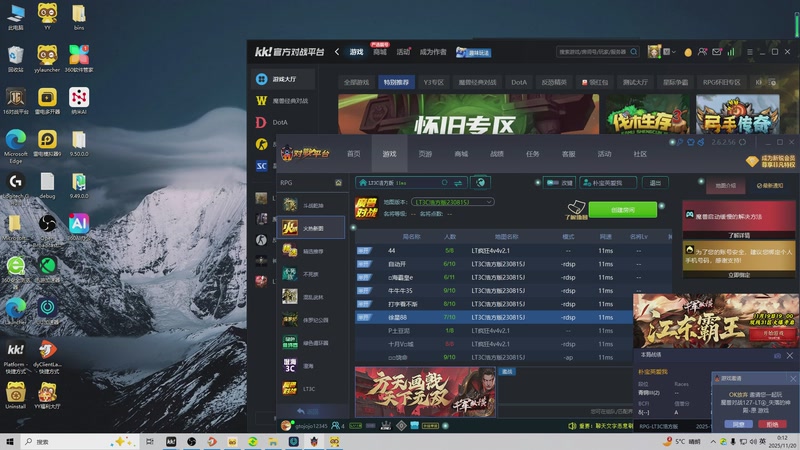
Task: Click the RPG home icon
Action: click(x=338, y=183)
